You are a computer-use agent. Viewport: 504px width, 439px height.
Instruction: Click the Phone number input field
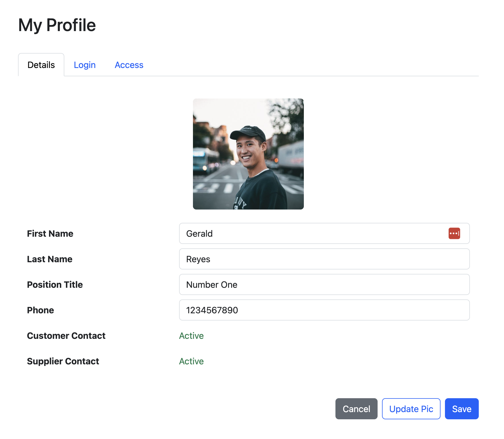[x=324, y=310]
